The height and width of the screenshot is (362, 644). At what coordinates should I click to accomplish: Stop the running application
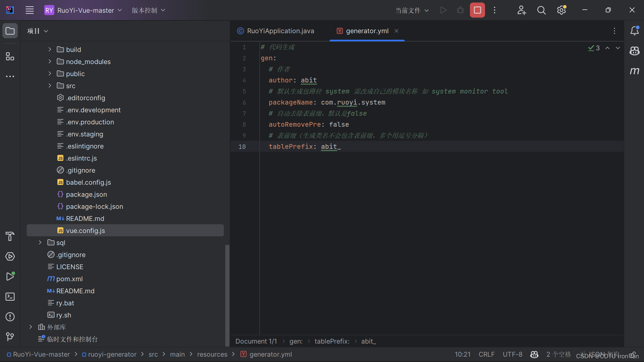coord(477,10)
